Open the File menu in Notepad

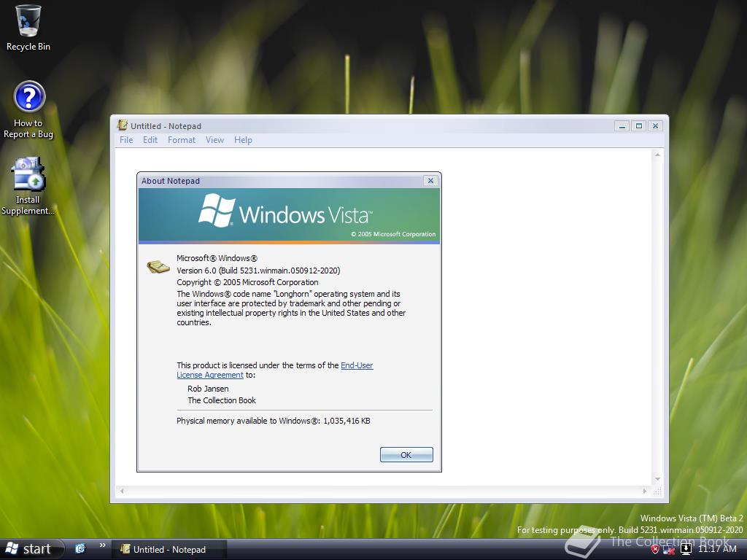coord(126,140)
